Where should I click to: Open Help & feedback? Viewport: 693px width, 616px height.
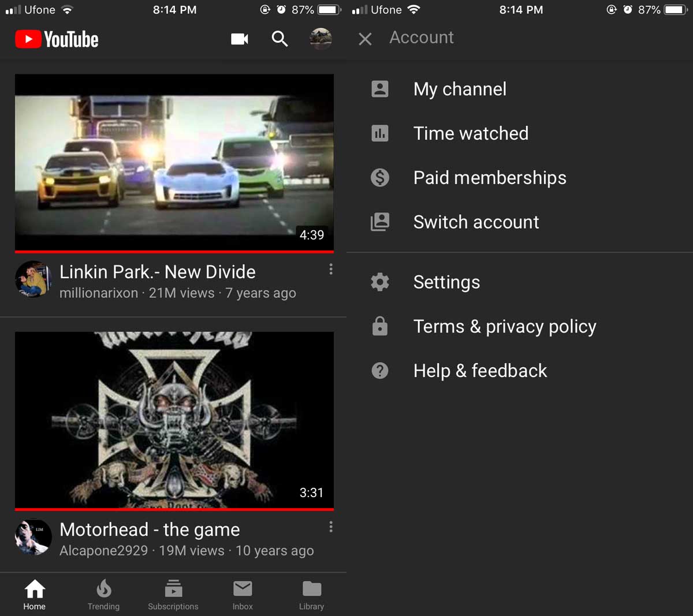point(520,371)
